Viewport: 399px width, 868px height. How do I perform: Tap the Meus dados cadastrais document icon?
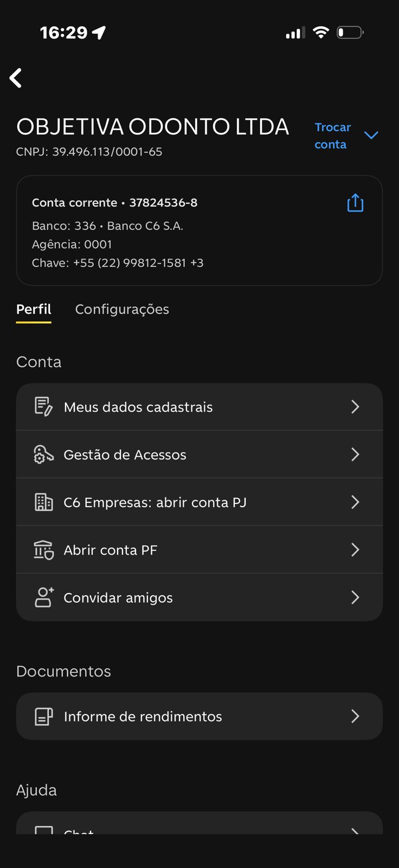tap(43, 407)
